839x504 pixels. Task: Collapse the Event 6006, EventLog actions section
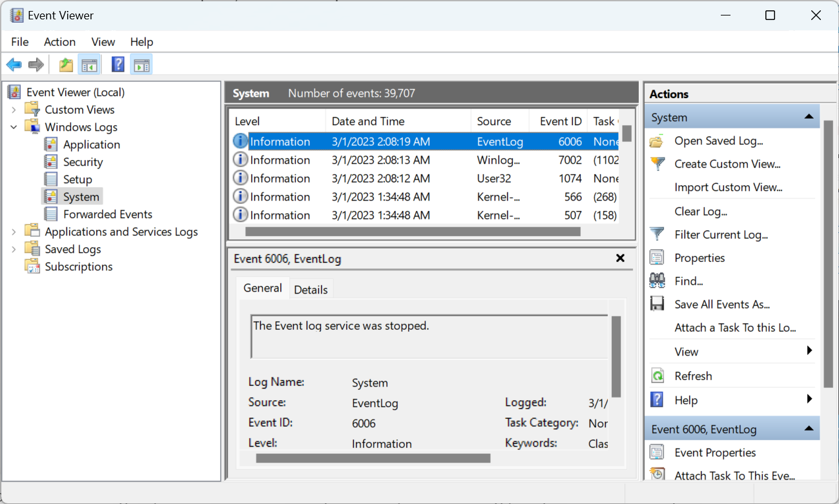tap(808, 429)
